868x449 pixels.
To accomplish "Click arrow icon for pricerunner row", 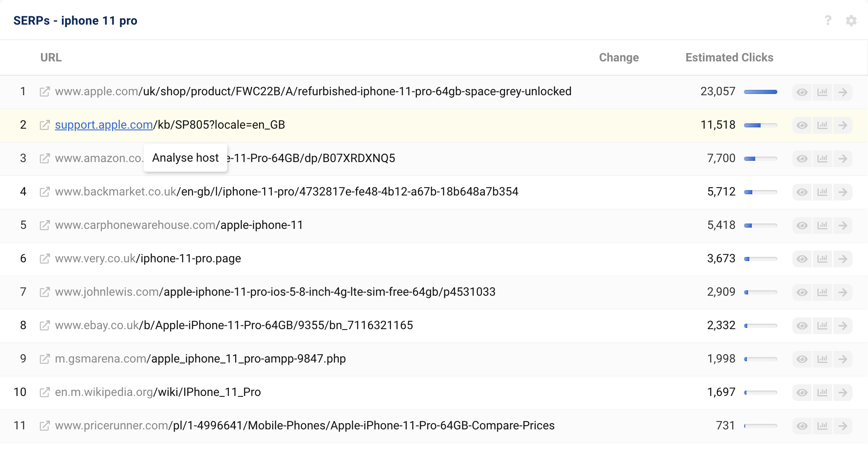I will click(843, 426).
